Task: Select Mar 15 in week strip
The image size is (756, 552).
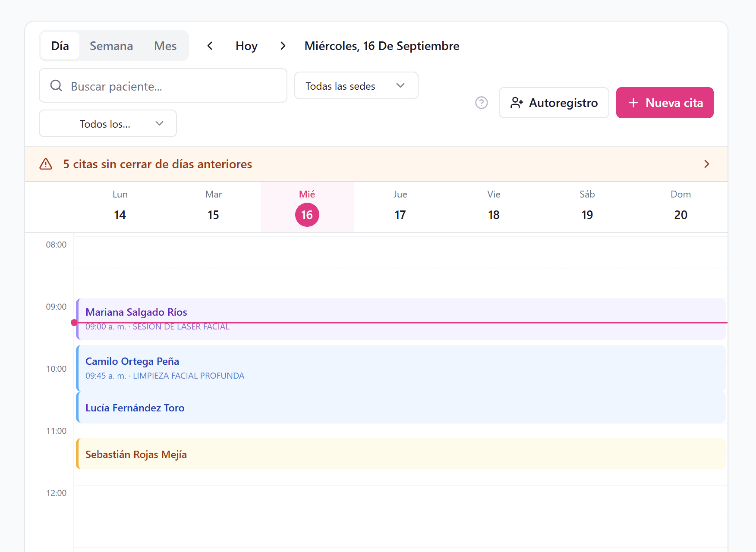Action: tap(214, 207)
